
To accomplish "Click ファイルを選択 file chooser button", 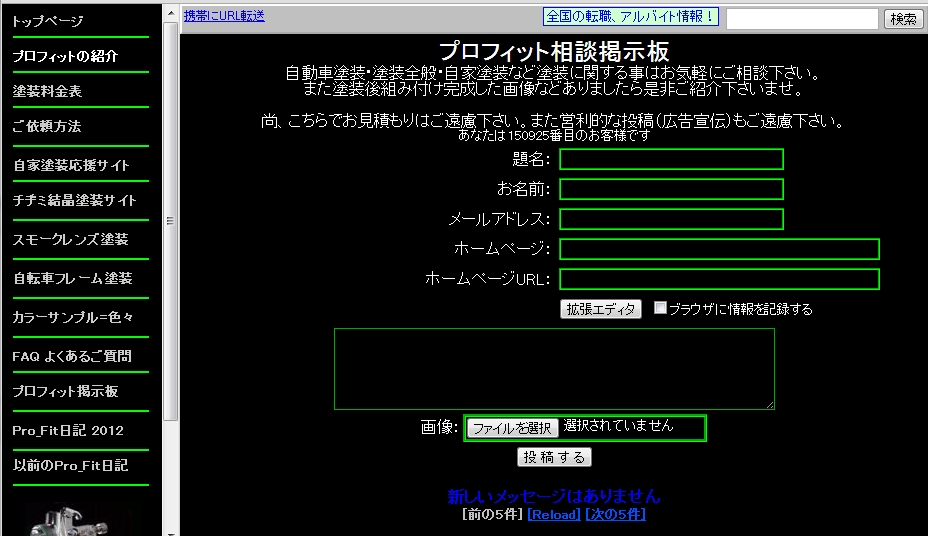I will click(x=512, y=428).
